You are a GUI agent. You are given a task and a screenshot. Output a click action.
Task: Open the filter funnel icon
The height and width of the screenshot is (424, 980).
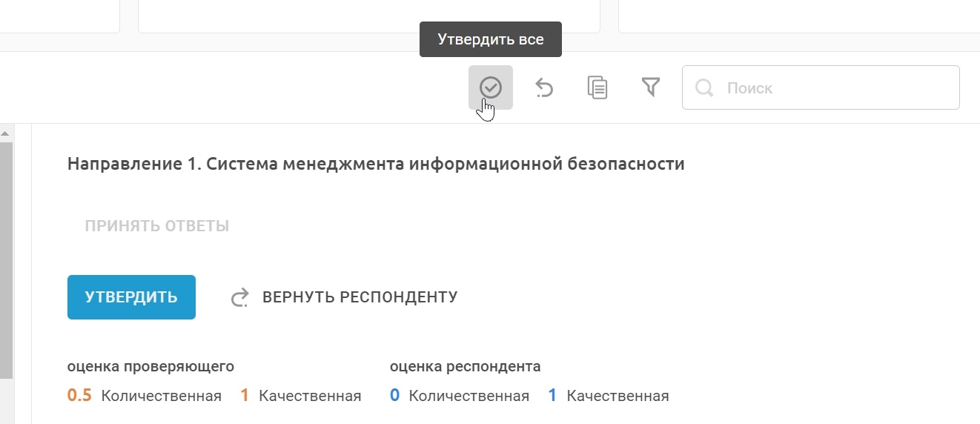(650, 87)
